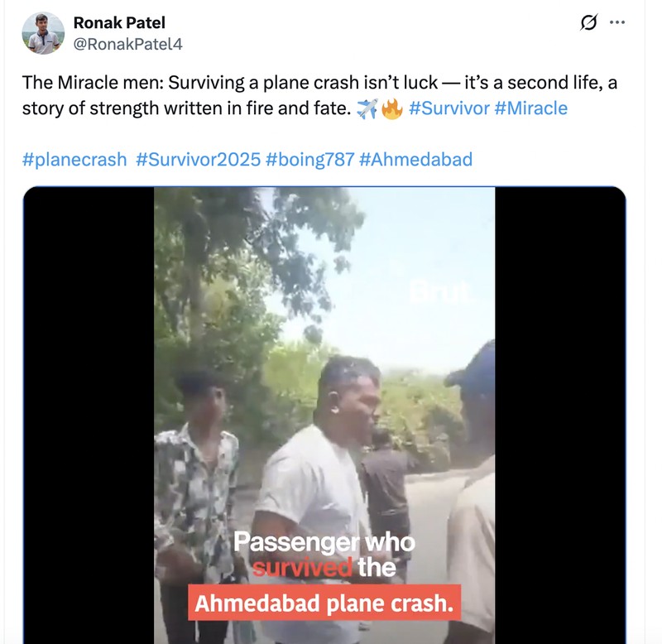
Task: Click the Ronak Patel display name
Action: (119, 22)
